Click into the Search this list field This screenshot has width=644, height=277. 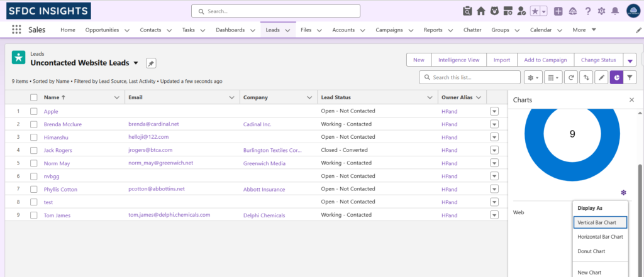(472, 77)
